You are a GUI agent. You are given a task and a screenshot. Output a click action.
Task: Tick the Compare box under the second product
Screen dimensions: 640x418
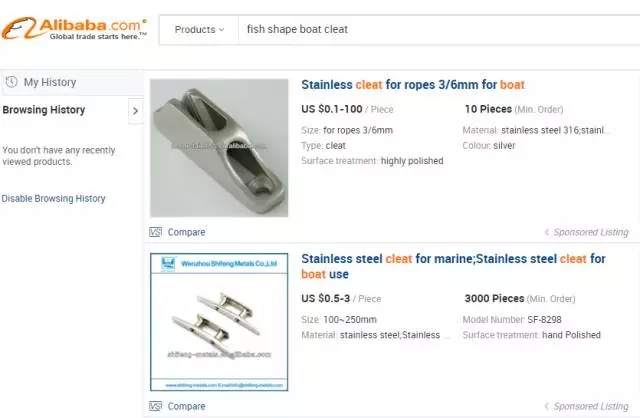[155, 406]
